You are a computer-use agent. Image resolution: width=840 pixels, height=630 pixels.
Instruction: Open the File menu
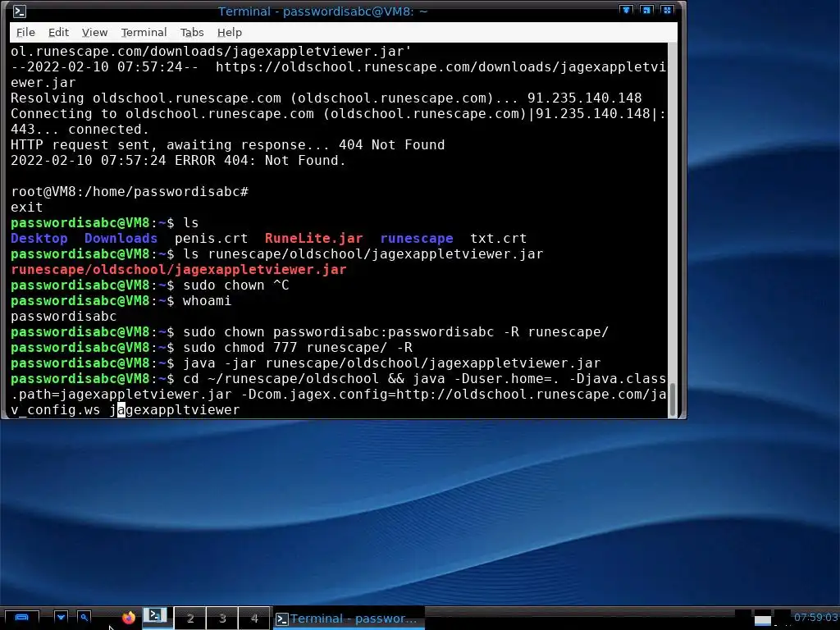coord(25,33)
